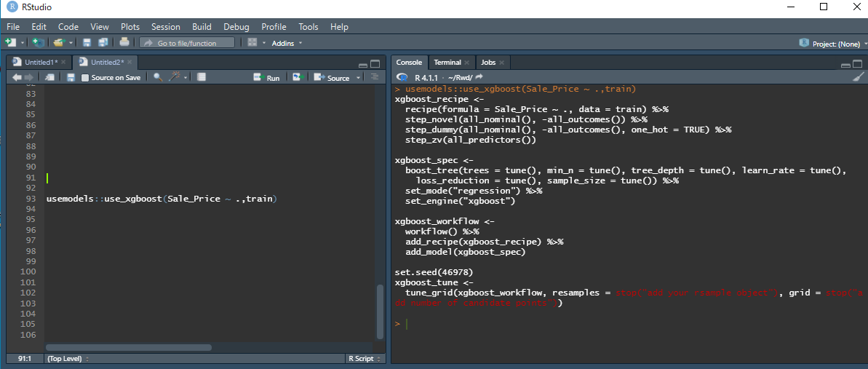Viewport: 868px width, 369px height.
Task: Click the Open File folder icon
Action: click(x=59, y=43)
